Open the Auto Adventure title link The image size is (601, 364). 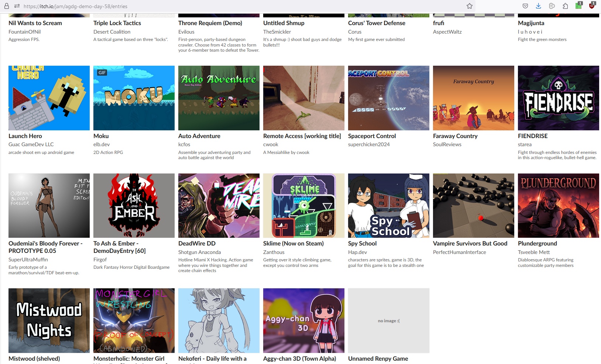(199, 136)
